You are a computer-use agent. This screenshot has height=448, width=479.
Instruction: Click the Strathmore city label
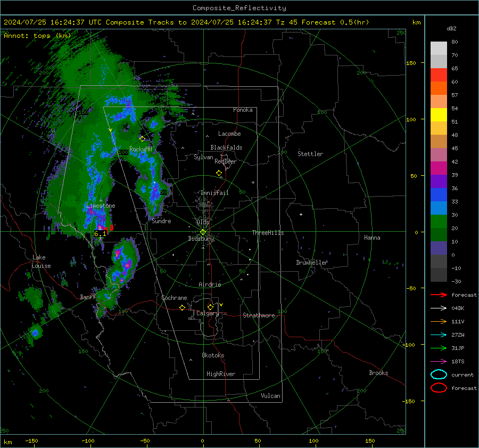click(259, 315)
